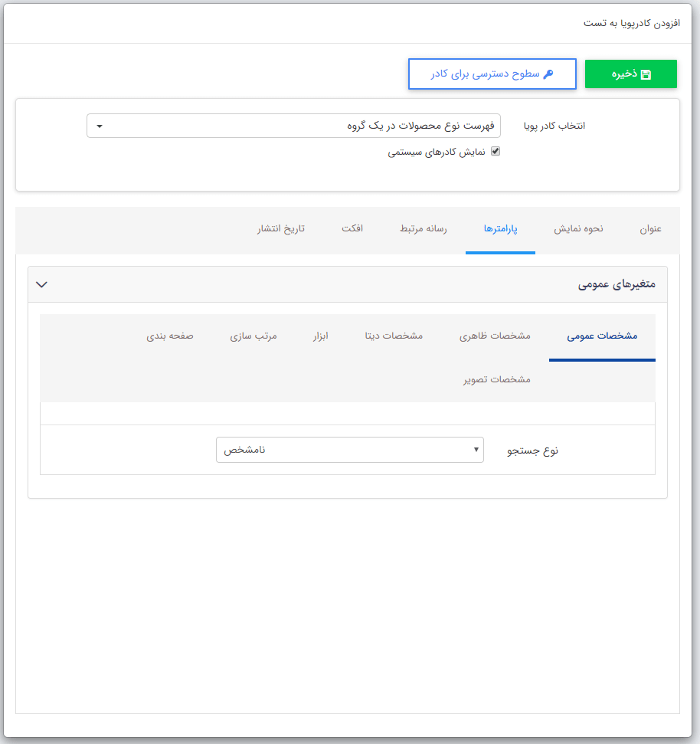This screenshot has height=744, width=700.
Task: Click the رسانه مرتبط tab
Action: (423, 228)
